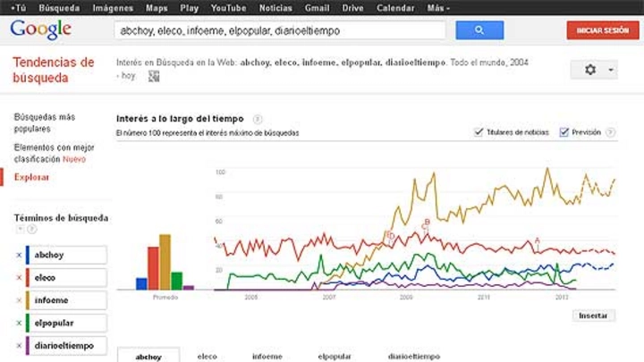
Task: Select the eleco tab below chart
Action: pos(207,357)
